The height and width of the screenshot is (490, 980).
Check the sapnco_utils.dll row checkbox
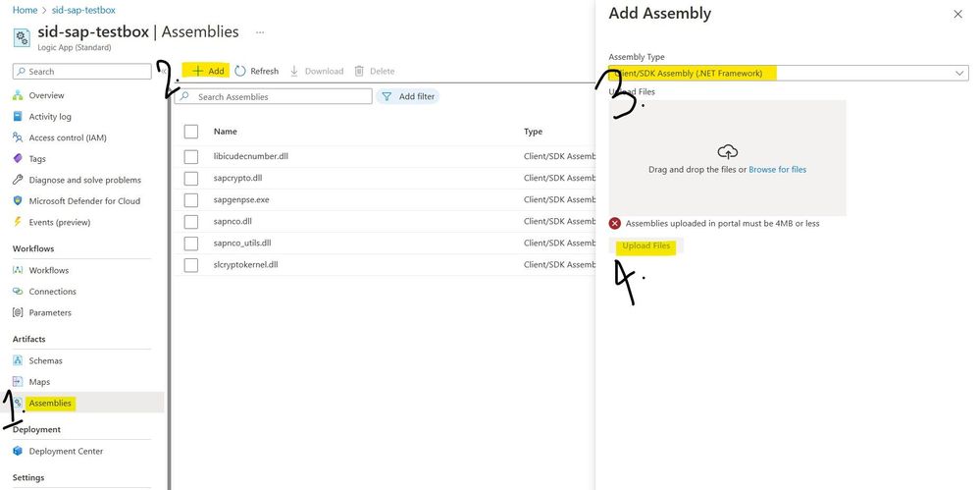point(191,244)
